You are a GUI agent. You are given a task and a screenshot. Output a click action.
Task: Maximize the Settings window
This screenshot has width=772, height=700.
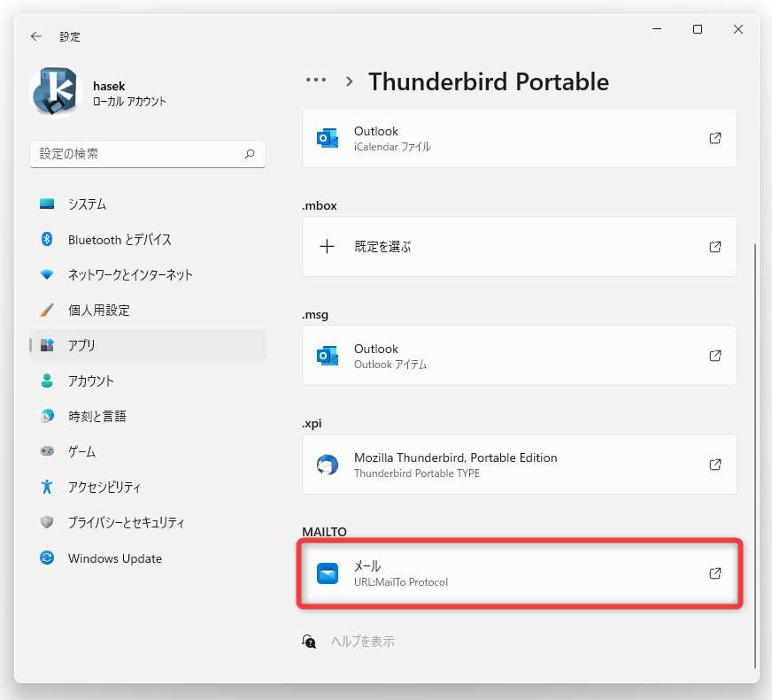(697, 29)
